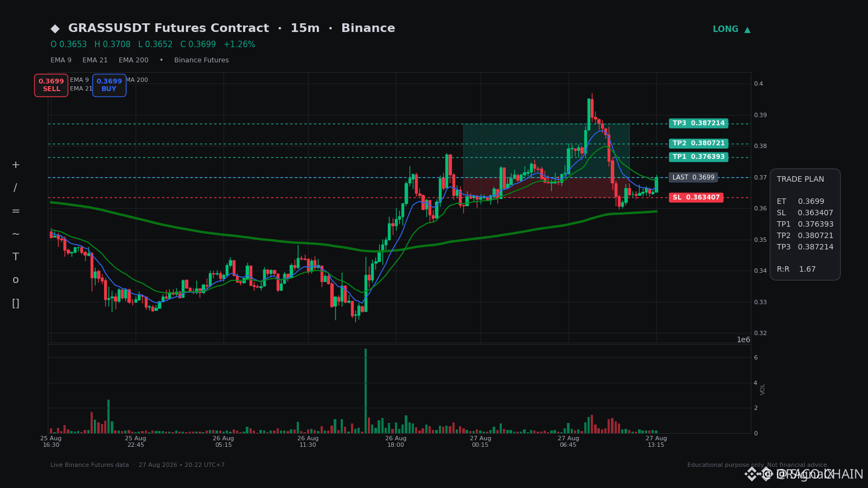Click the LAST 0.3699 price tag
This screenshot has height=488, width=868.
[693, 177]
